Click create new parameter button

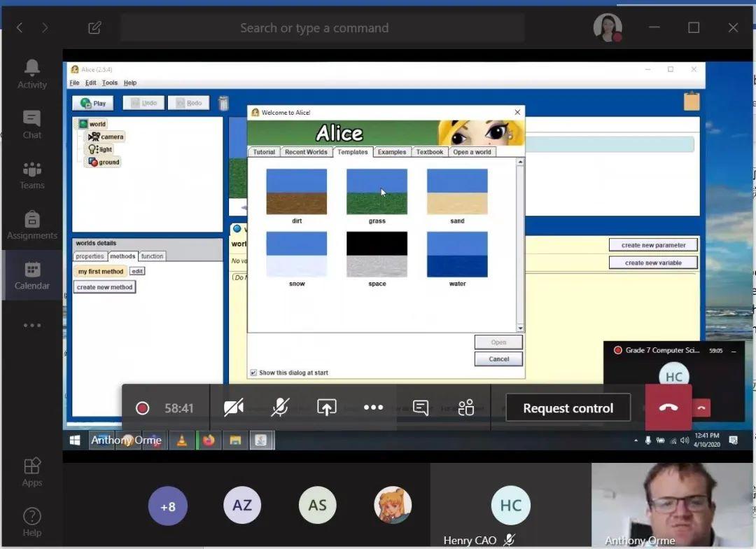click(653, 245)
